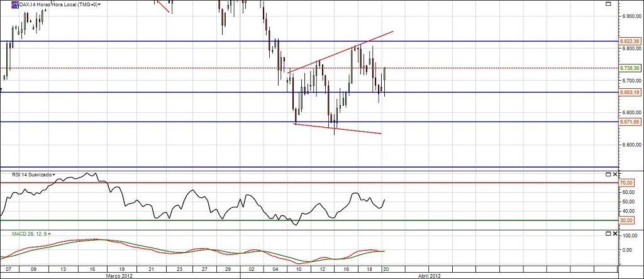This screenshot has width=644, height=279.
Task: Click the RSI green 30 threshold line
Action: pos(308,220)
